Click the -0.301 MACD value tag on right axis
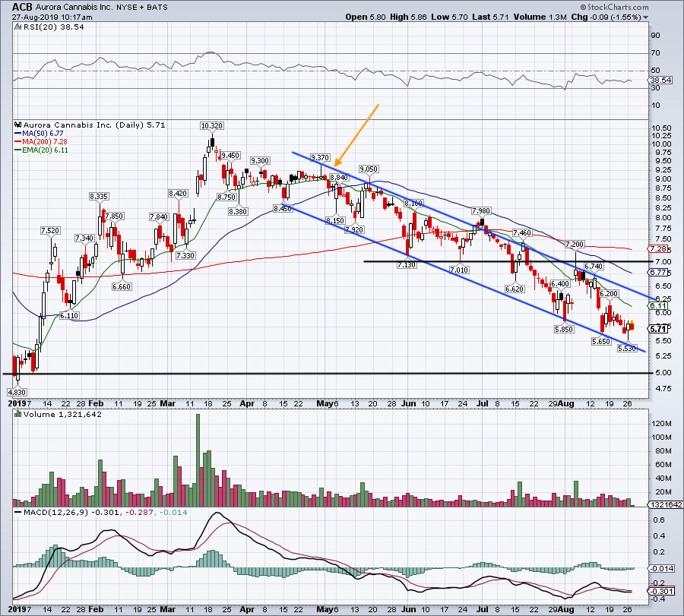The height and width of the screenshot is (616, 684). pyautogui.click(x=662, y=592)
